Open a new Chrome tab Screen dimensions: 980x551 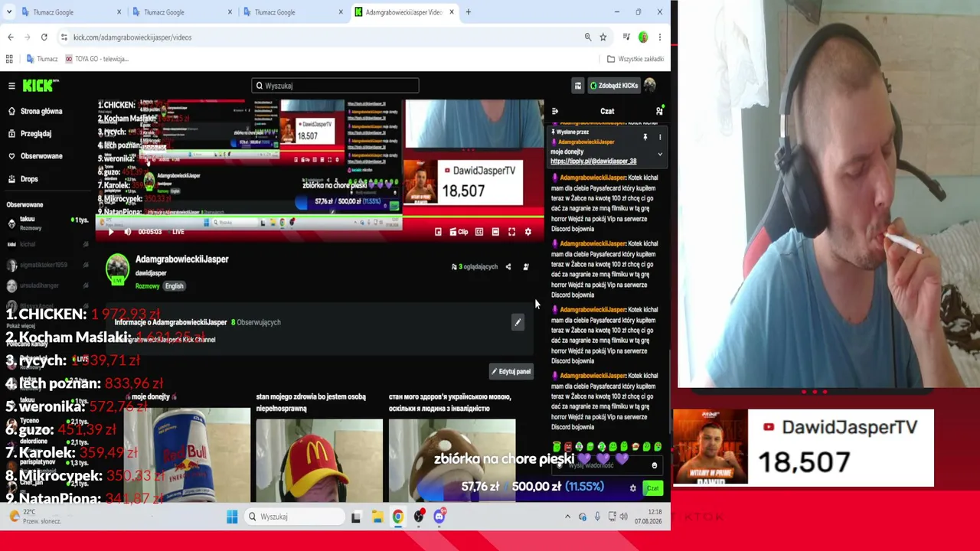[469, 12]
